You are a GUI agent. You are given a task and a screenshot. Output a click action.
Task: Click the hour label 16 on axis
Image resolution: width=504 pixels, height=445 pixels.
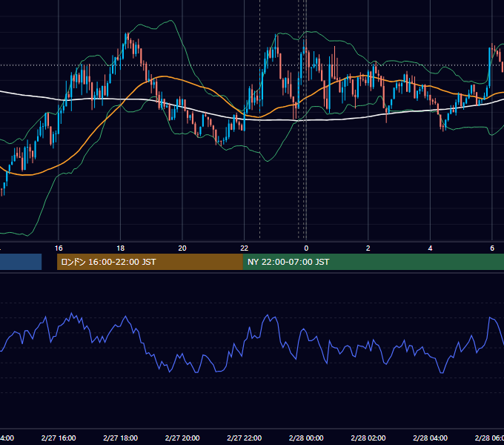59,248
